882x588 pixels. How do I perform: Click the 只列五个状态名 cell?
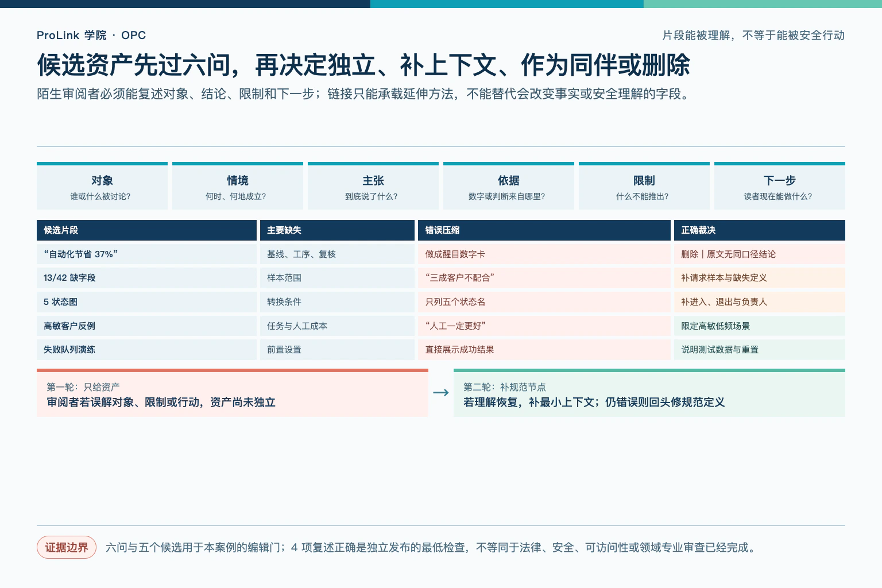tap(544, 302)
